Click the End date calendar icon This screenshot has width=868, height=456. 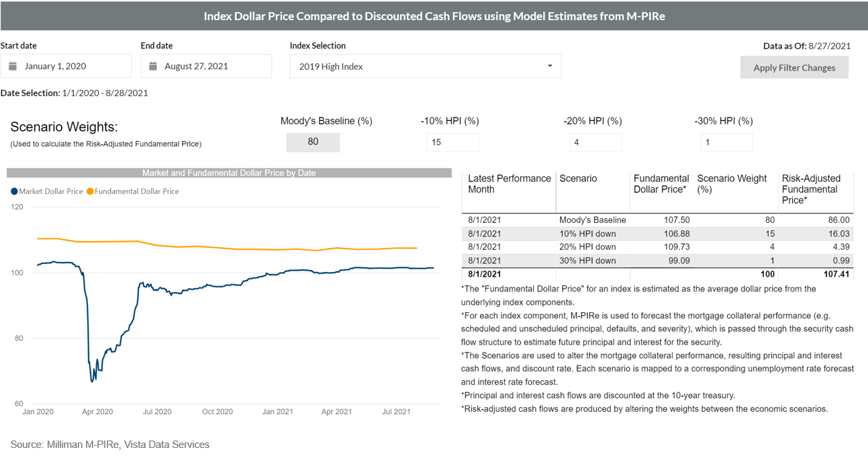pos(153,66)
